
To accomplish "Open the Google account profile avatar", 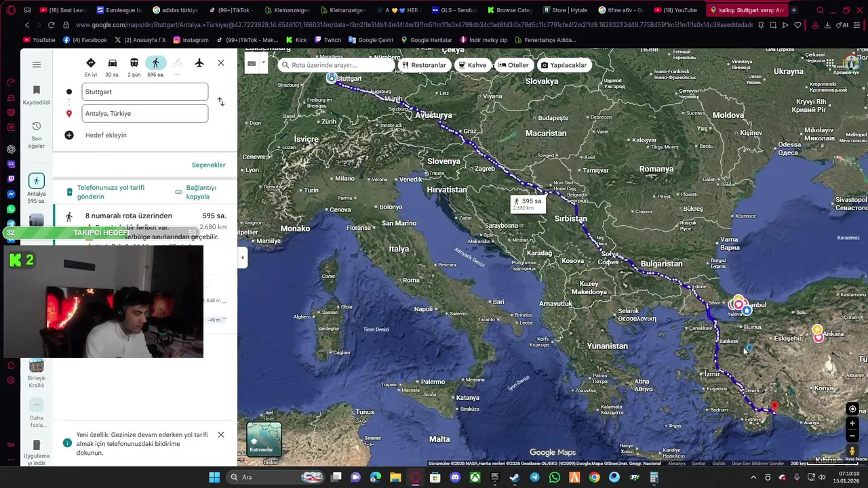I will point(852,64).
